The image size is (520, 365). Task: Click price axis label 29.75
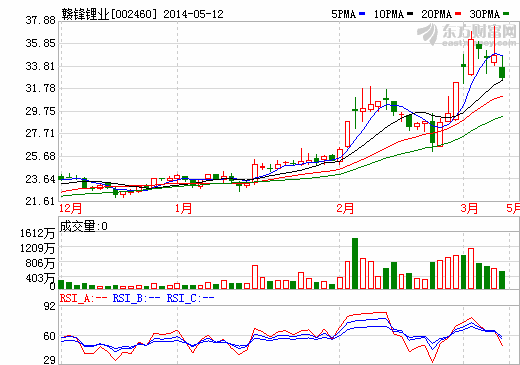[41, 111]
